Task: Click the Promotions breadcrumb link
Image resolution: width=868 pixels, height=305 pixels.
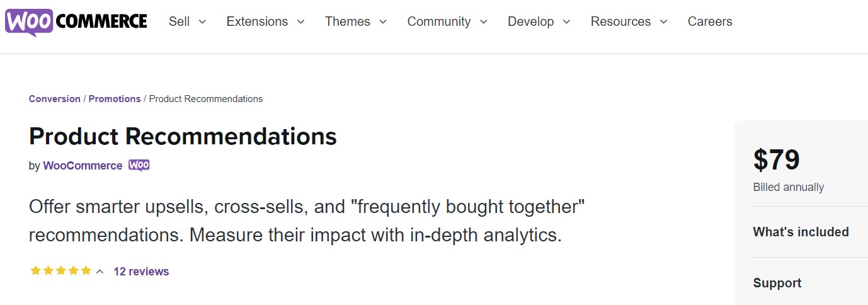Action: (x=115, y=99)
